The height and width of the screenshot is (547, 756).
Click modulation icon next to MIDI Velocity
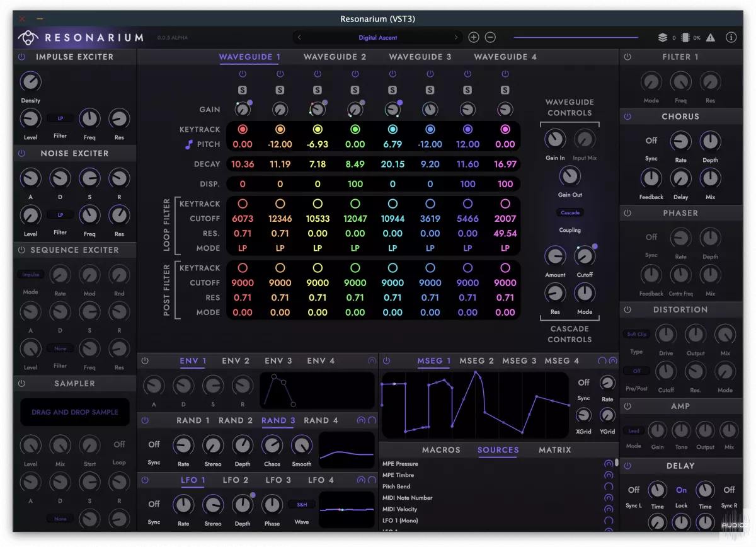609,509
